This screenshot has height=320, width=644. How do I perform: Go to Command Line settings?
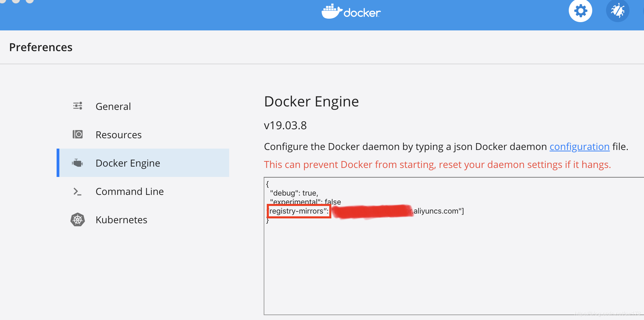click(x=143, y=191)
